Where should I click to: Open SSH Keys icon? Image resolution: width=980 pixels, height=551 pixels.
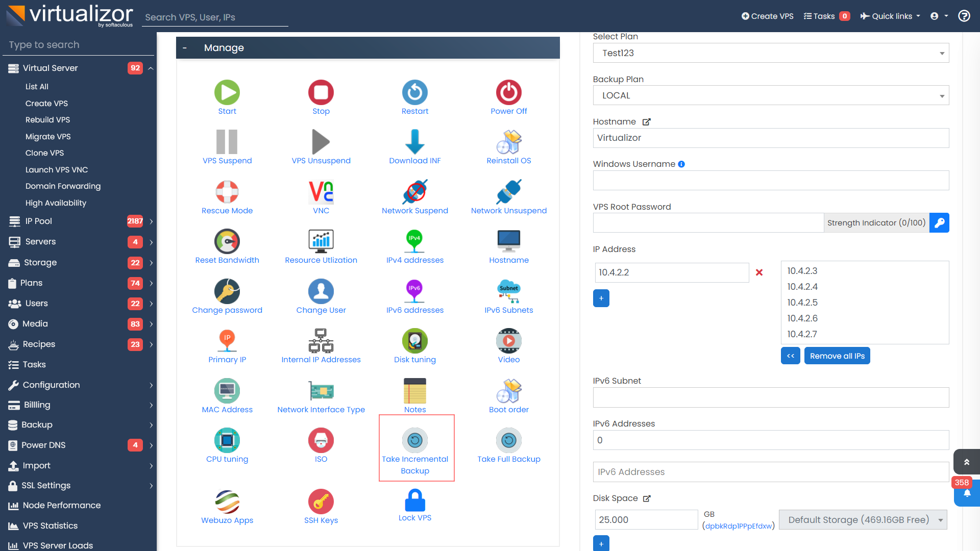point(321,502)
